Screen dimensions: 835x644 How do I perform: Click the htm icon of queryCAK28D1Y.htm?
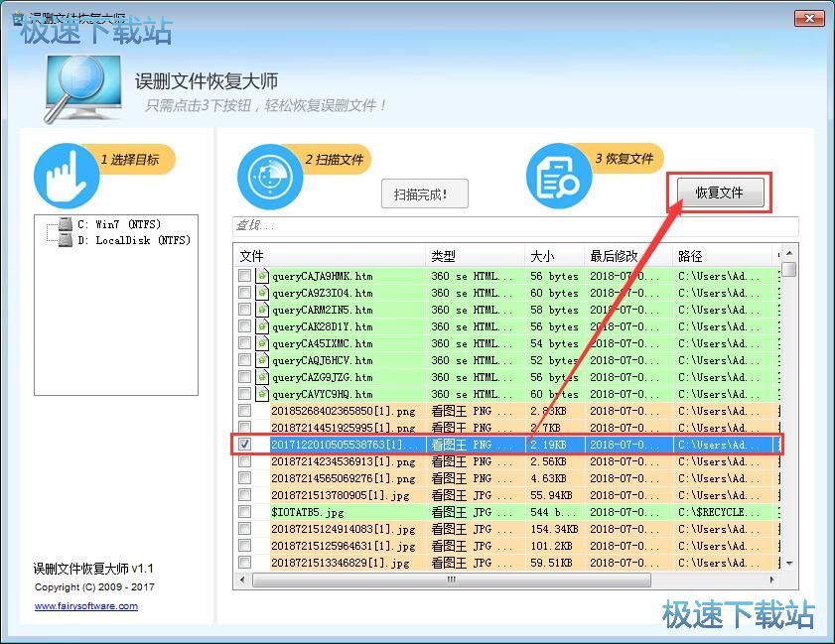tap(262, 326)
